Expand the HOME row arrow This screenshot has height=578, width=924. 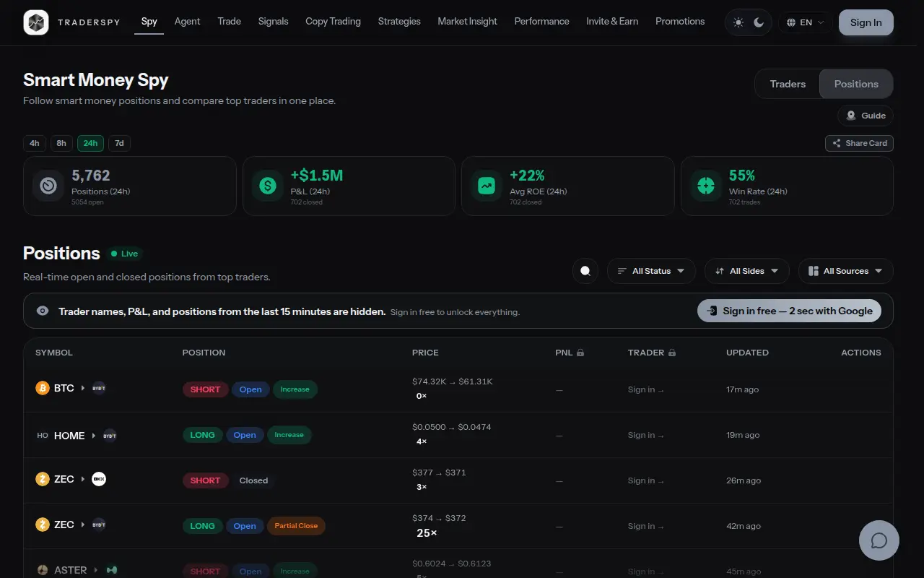[94, 435]
